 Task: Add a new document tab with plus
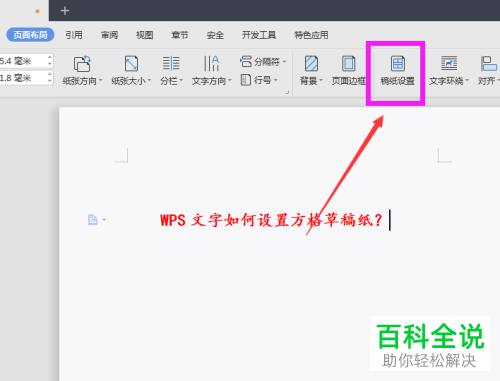click(65, 11)
